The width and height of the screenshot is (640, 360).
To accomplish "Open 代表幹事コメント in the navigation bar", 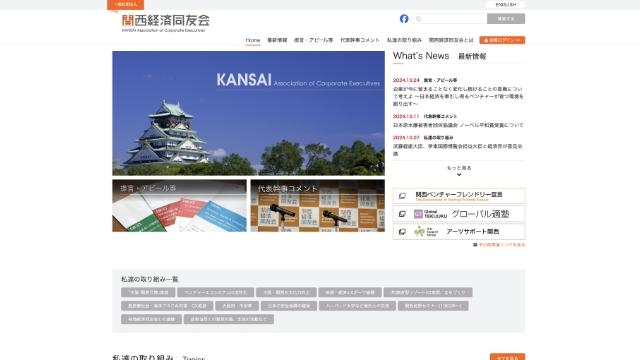I will [x=360, y=40].
